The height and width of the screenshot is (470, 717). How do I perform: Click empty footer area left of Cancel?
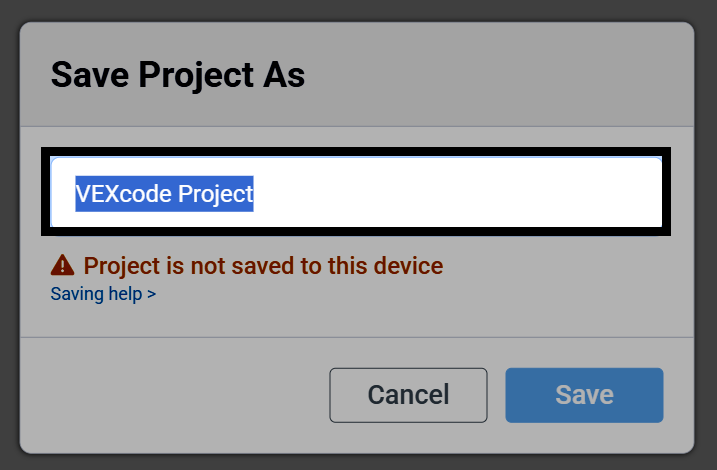pos(174,395)
